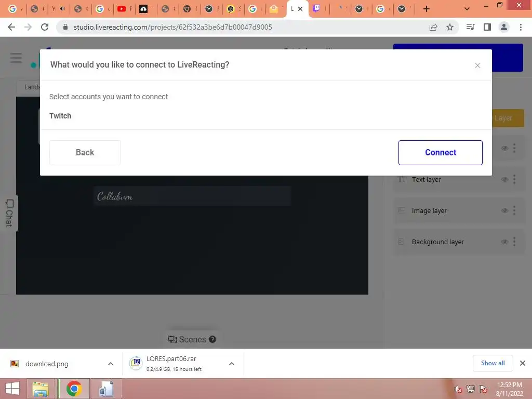Click the Collabum text on the canvas
Screen dimensions: 532x399
[115, 196]
